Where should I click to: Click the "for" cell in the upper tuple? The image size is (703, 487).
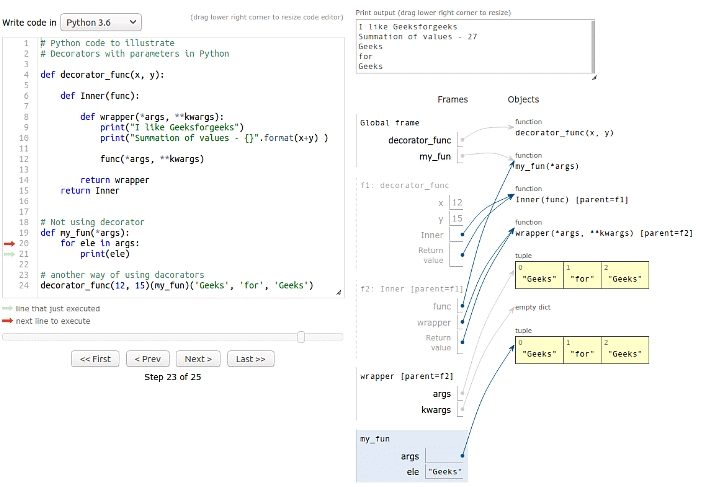pos(582,275)
